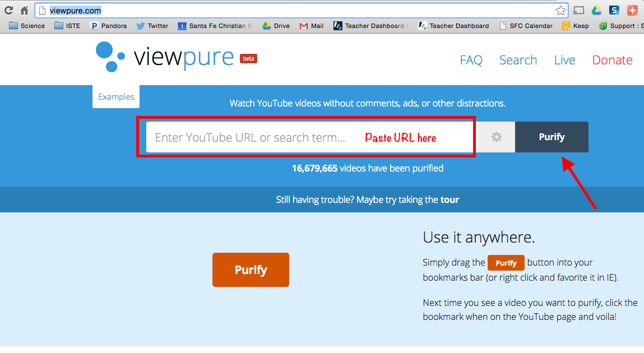Click the small inline orange Purify button
The width and height of the screenshot is (644, 353).
point(506,263)
